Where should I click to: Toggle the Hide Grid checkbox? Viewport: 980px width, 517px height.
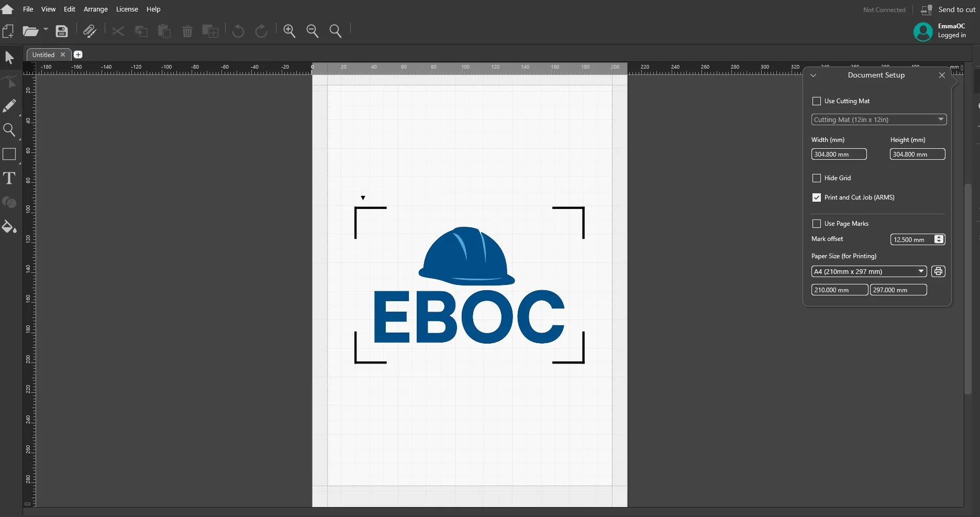[817, 178]
